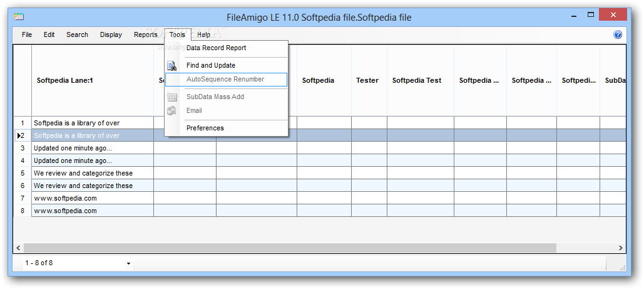This screenshot has height=289, width=644.
Task: Open the Help menu
Action: 204,34
